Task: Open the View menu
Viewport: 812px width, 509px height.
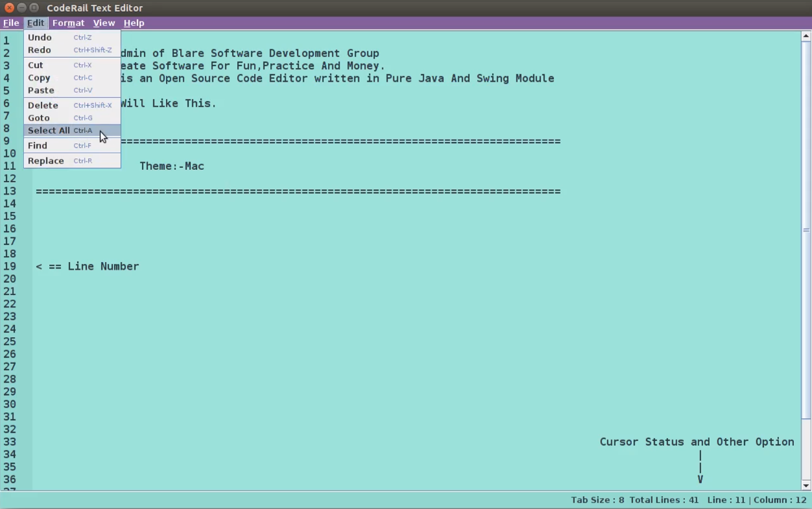Action: (104, 23)
